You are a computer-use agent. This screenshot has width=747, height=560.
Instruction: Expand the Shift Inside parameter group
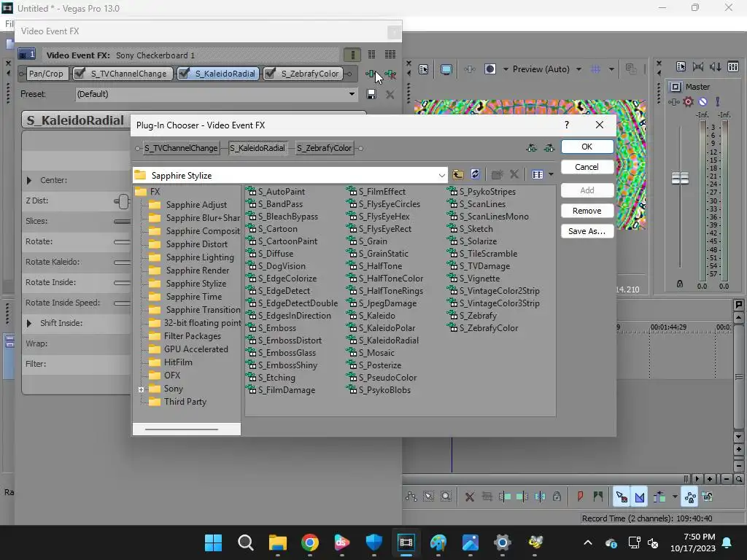(x=29, y=323)
